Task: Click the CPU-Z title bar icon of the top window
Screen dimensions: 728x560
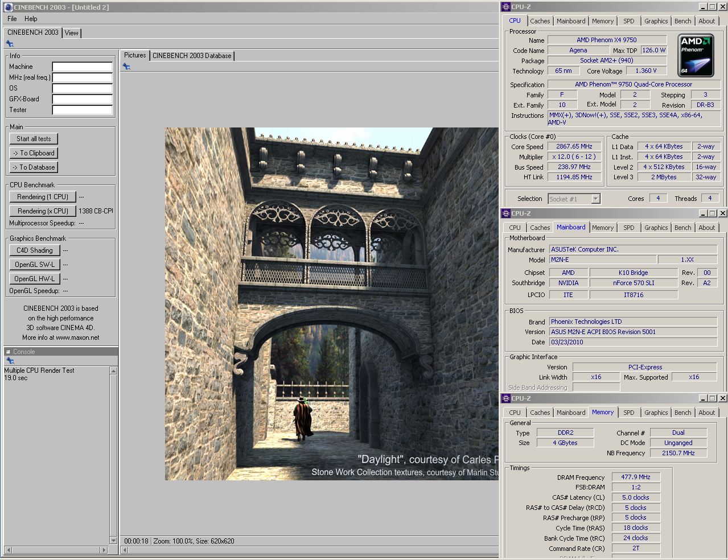Action: (x=505, y=7)
